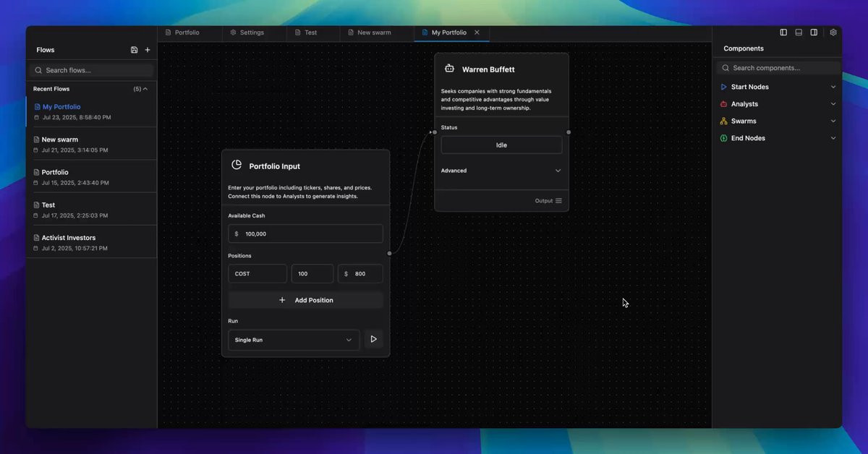868x454 pixels.
Task: Expand the Swarms category
Action: (833, 121)
